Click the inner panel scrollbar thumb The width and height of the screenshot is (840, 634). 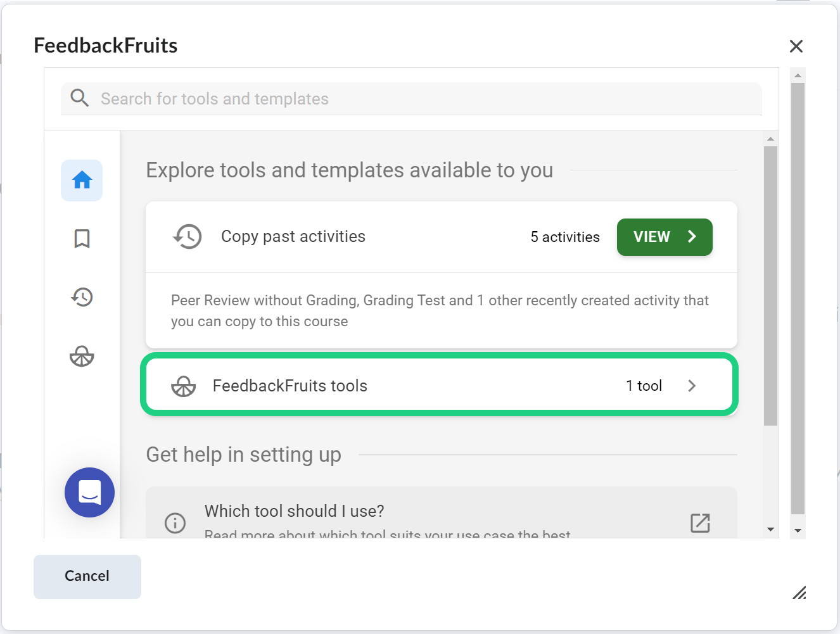[x=770, y=285]
